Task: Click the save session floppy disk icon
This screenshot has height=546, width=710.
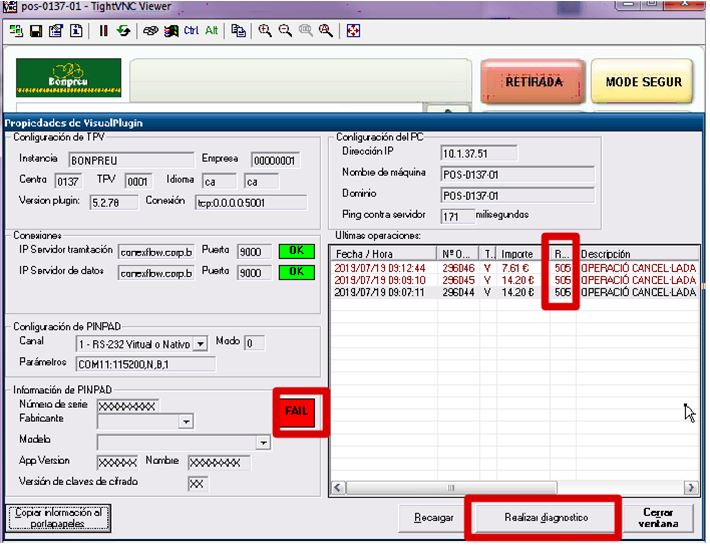Action: coord(36,31)
